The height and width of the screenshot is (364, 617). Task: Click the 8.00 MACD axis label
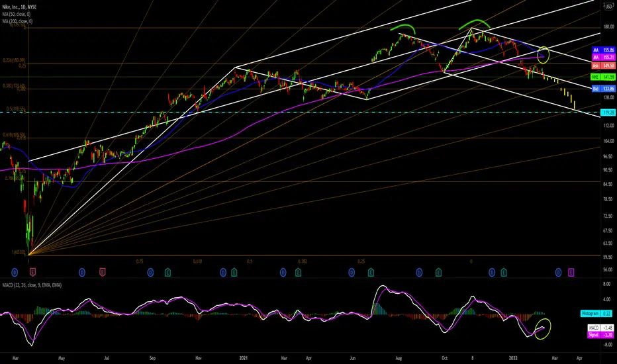(607, 284)
